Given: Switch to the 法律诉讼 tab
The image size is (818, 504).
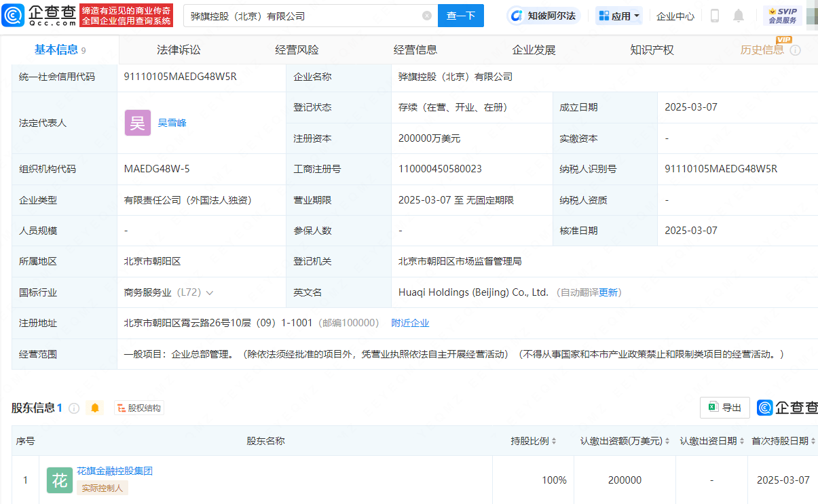Looking at the screenshot, I should (x=179, y=50).
